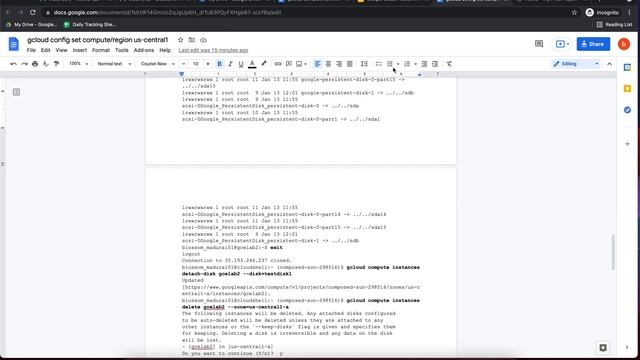Viewport: 640px width, 360px height.
Task: Set left text alignment
Action: click(x=318, y=64)
